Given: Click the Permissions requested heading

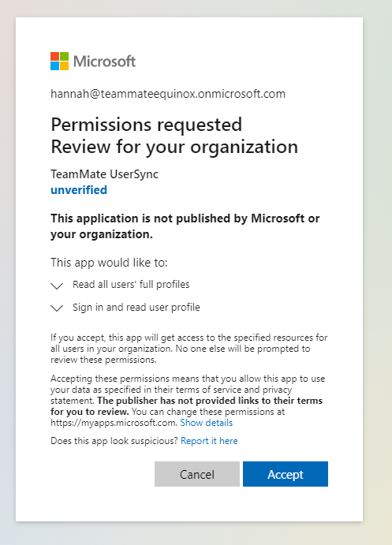Looking at the screenshot, I should click(146, 125).
